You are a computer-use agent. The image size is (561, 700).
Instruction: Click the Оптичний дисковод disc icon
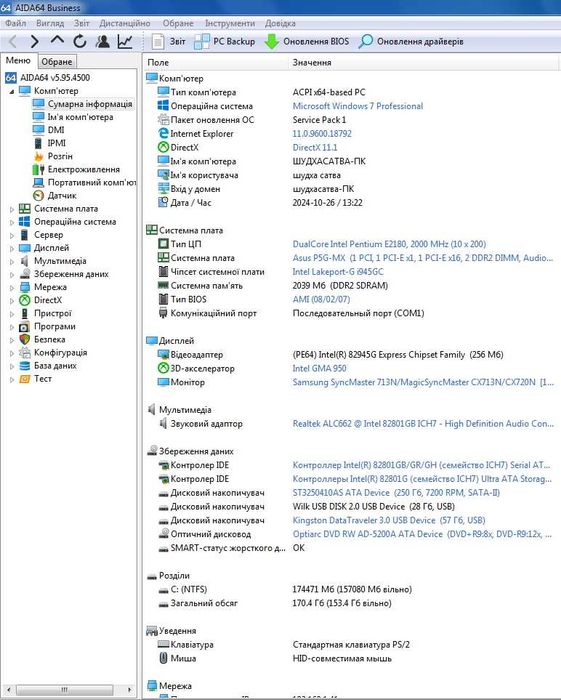[x=163, y=534]
